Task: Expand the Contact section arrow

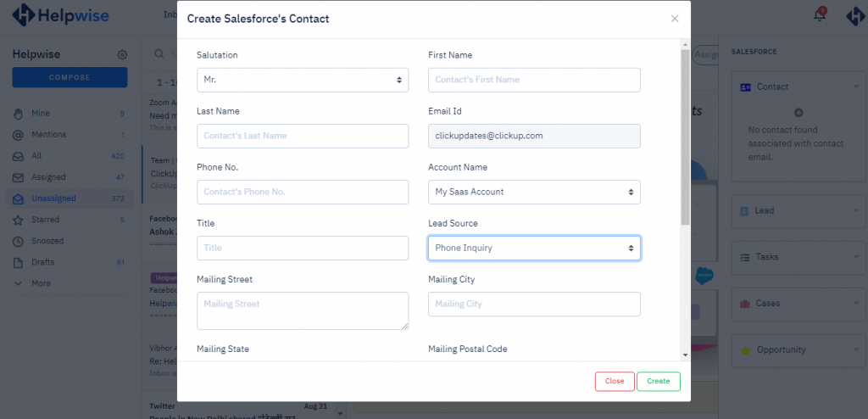Action: tap(856, 87)
